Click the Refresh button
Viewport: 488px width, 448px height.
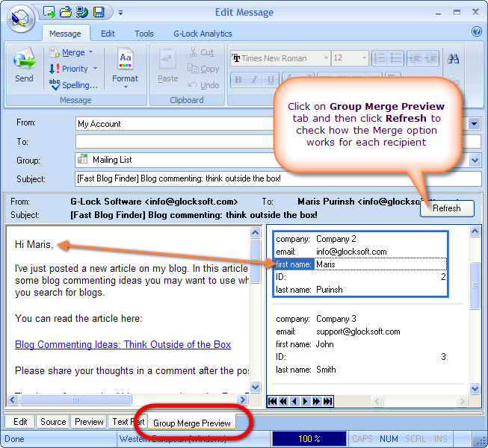[447, 208]
